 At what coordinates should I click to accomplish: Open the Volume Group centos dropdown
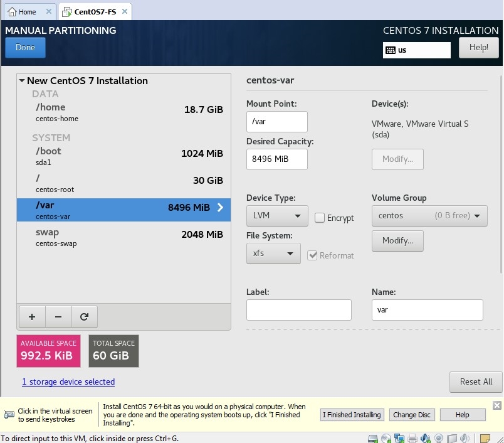pos(429,216)
